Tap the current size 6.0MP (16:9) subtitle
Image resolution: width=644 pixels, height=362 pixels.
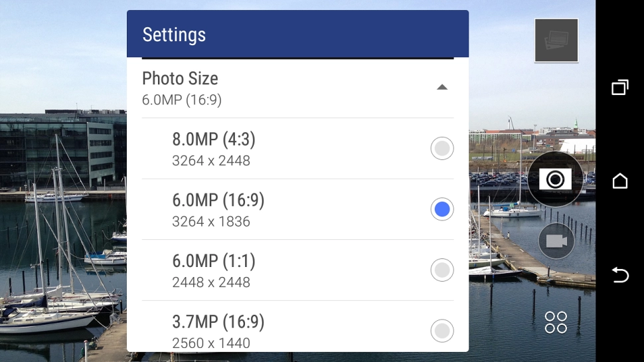point(182,100)
